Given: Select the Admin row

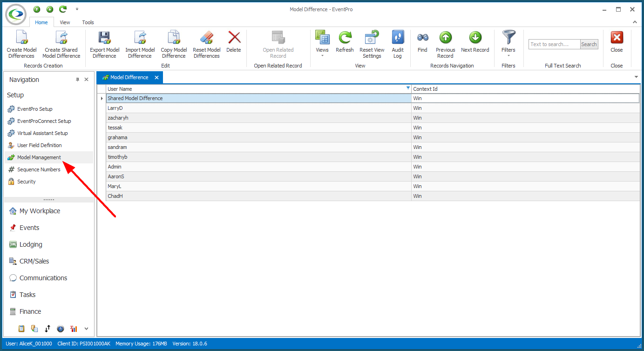Looking at the screenshot, I should 373,167.
